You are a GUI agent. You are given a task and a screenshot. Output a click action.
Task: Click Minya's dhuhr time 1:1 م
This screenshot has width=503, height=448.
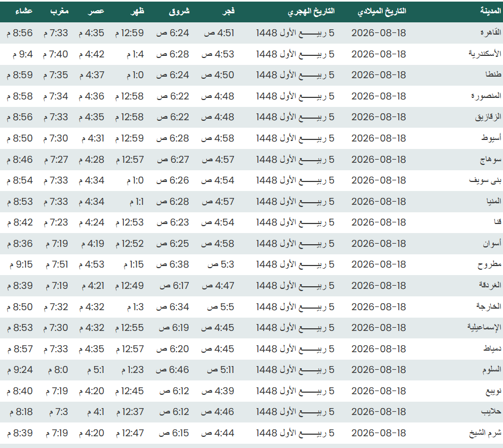(137, 202)
